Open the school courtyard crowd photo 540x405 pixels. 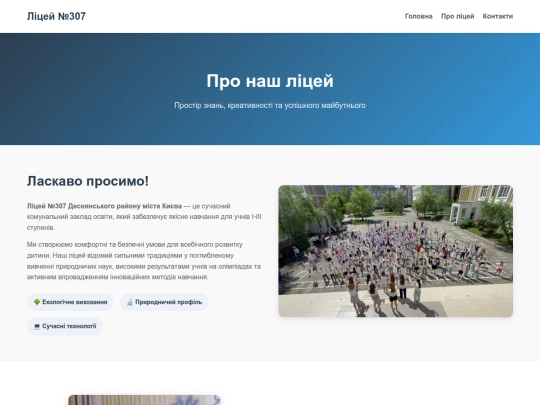(x=395, y=251)
